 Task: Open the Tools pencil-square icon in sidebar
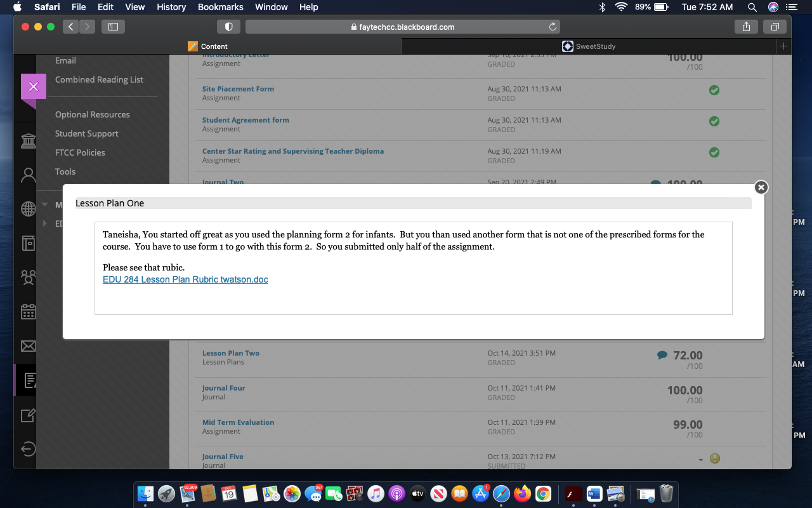pos(29,415)
